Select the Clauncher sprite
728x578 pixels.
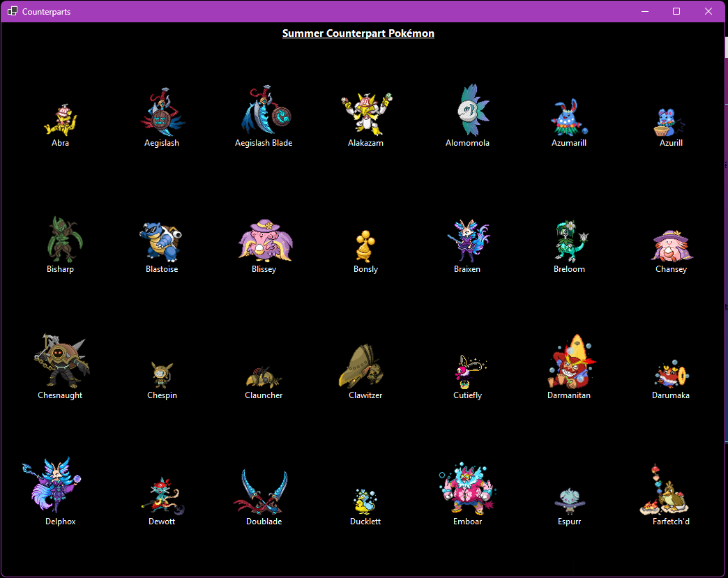coord(264,377)
